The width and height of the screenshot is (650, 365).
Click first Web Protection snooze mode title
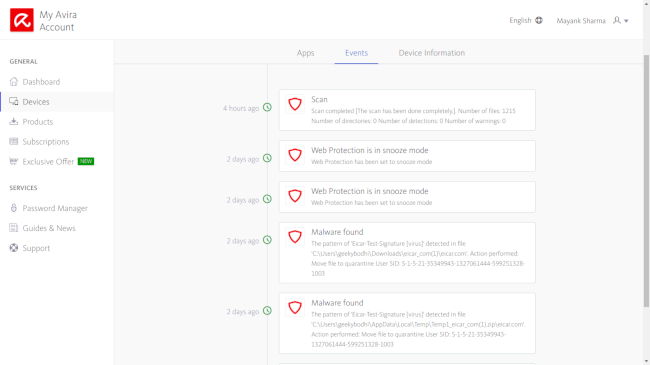click(370, 150)
